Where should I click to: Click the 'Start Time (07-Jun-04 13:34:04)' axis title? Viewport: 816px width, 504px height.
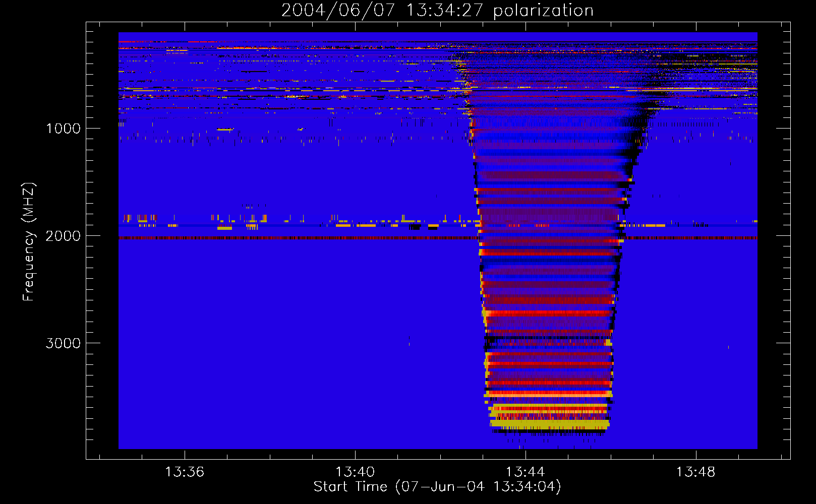click(437, 487)
